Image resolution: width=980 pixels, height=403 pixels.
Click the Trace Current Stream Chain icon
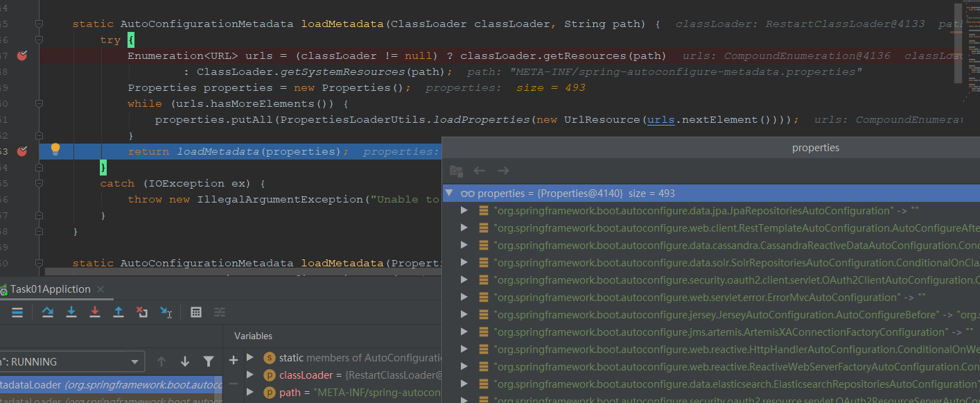[x=220, y=312]
